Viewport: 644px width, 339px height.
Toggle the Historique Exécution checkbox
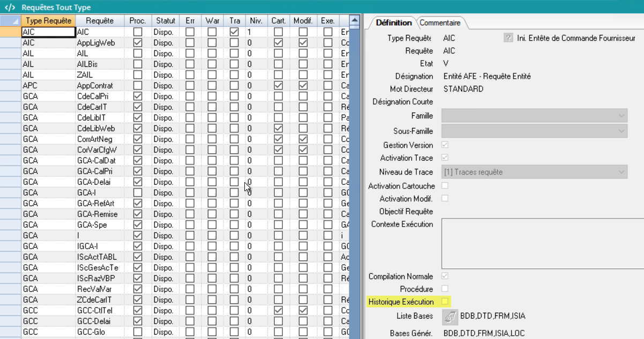[445, 302]
